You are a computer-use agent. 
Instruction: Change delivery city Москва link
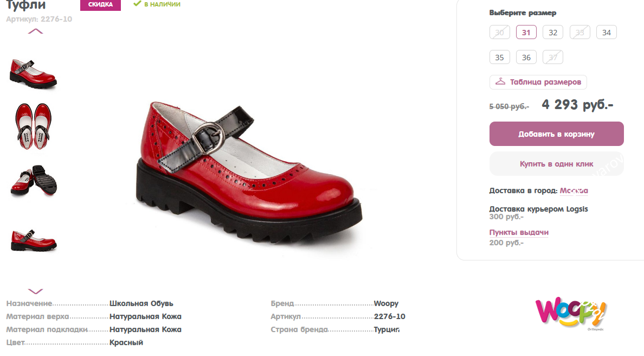pyautogui.click(x=574, y=190)
